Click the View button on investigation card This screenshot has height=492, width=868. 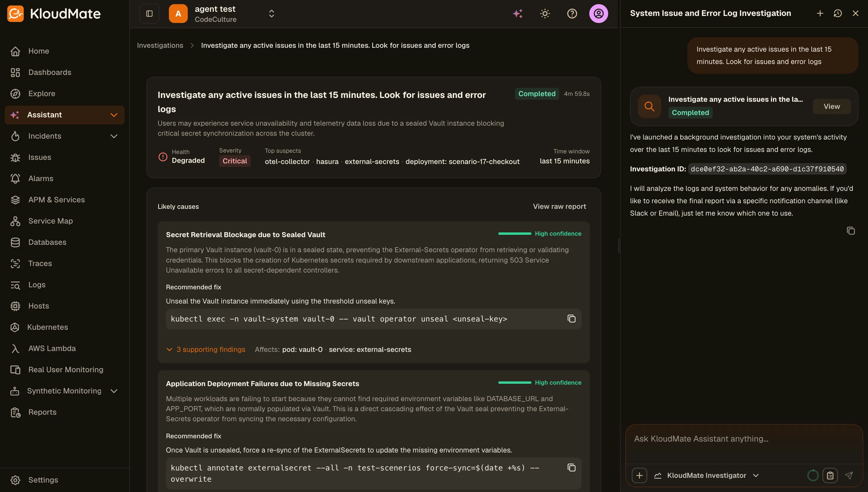point(831,106)
